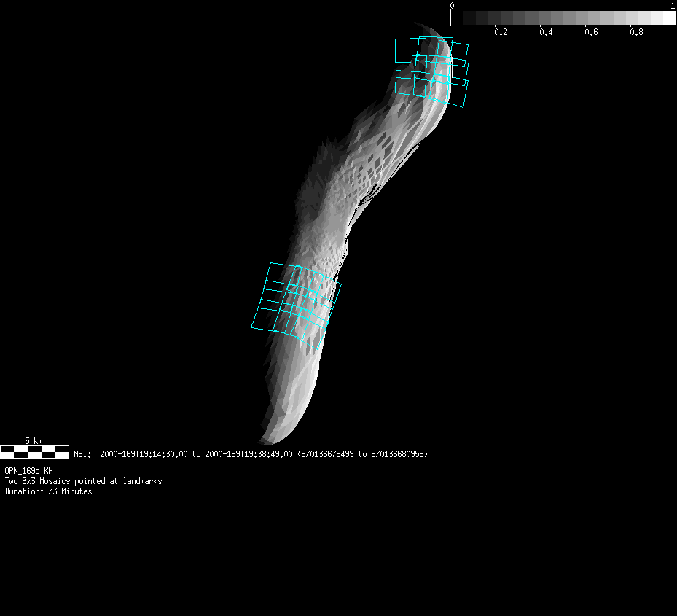Click the 0.4 tick label on colorbar
The image size is (677, 616).
546,32
